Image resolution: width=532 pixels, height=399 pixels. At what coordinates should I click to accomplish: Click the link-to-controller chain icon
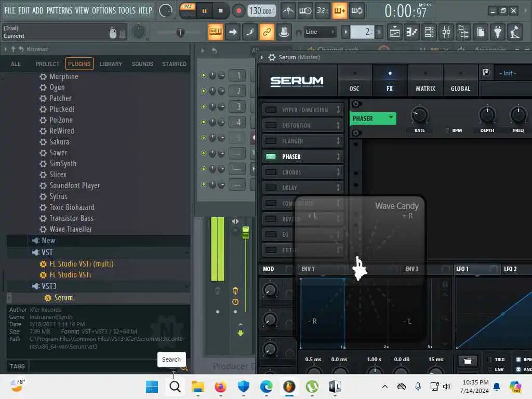pyautogui.click(x=267, y=32)
